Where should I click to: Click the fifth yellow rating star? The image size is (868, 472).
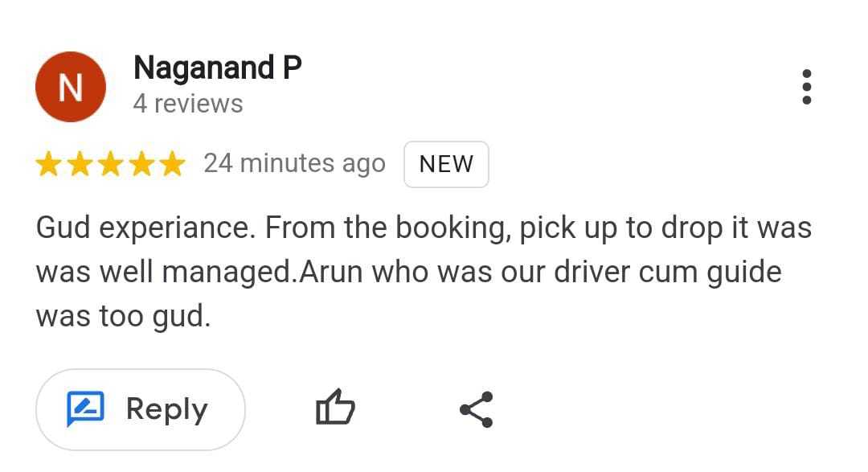click(171, 165)
